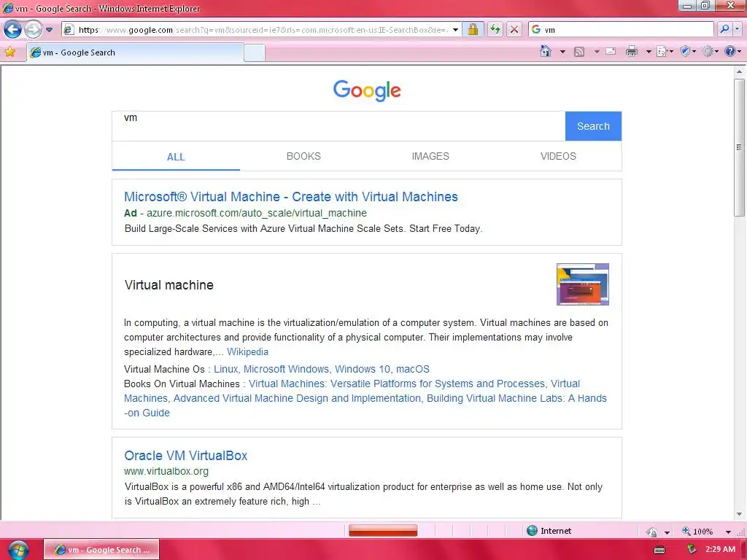Viewport: 747px width, 560px height.
Task: Open Favorites Center star icon
Action: pyautogui.click(x=10, y=52)
